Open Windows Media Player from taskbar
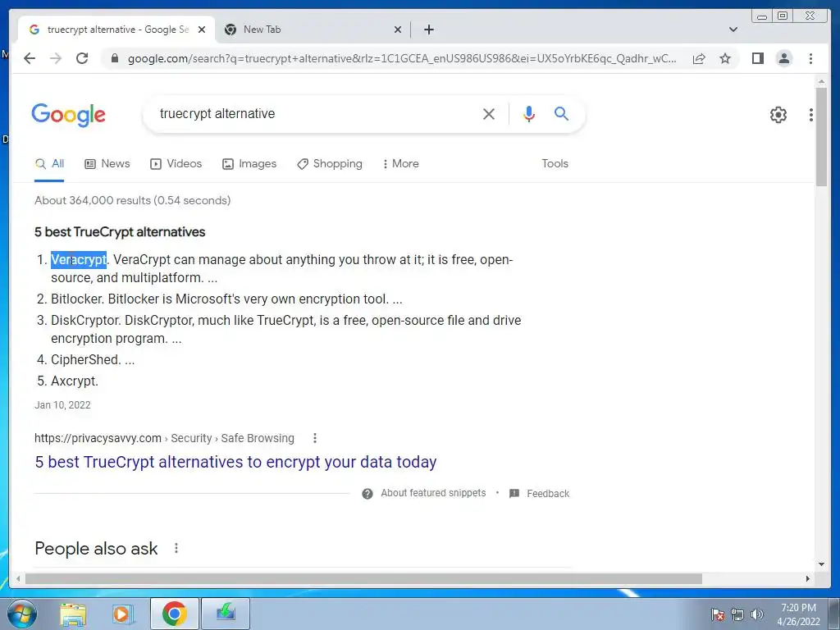The width and height of the screenshot is (840, 630). (122, 614)
